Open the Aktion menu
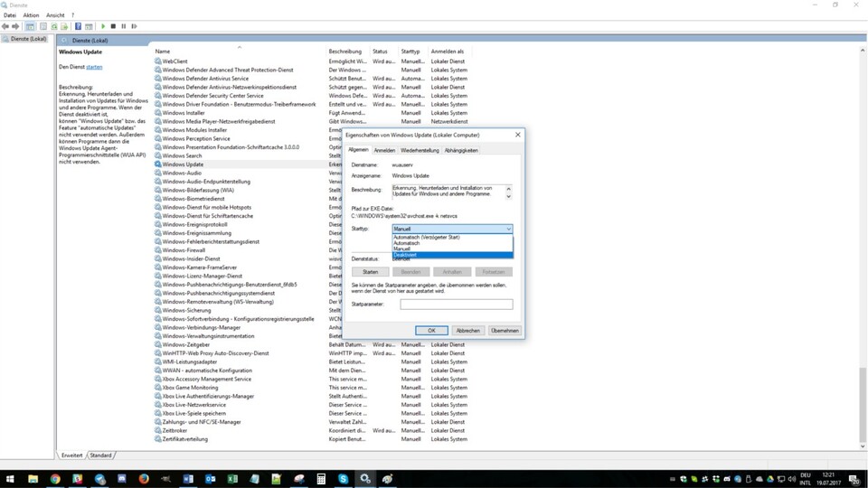The image size is (868, 488). (31, 15)
